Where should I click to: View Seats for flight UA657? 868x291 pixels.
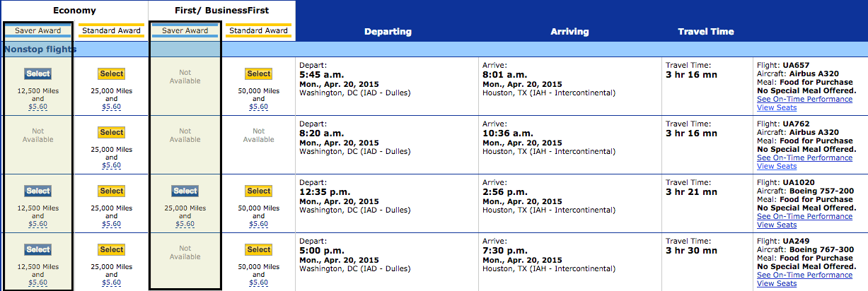coord(777,107)
